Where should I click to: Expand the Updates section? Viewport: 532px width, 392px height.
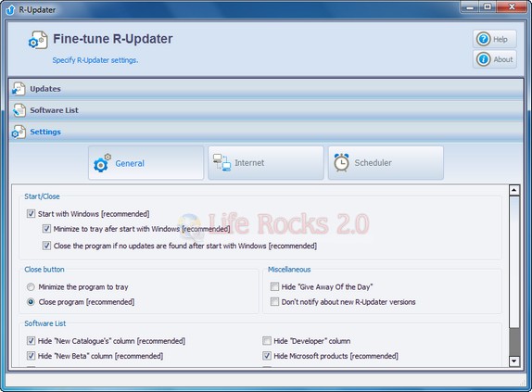point(266,89)
